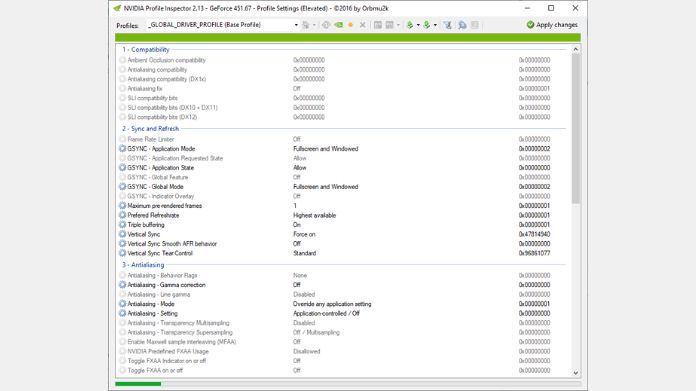This screenshot has width=696, height=391.
Task: Open the Profiles combo box dropdown arrow
Action: 296,25
